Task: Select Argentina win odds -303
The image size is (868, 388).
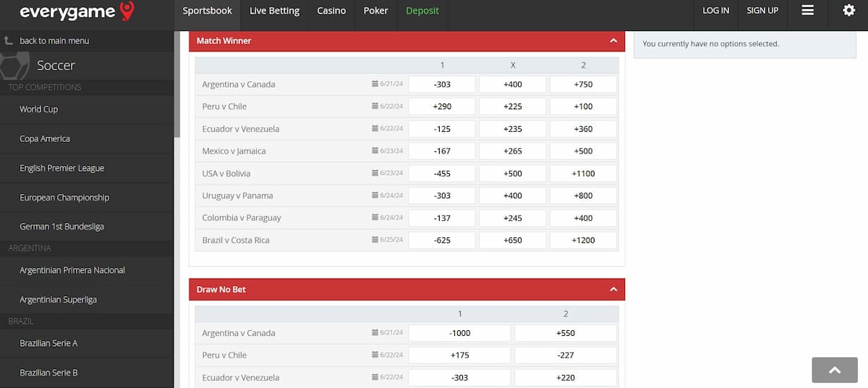Action: click(442, 85)
